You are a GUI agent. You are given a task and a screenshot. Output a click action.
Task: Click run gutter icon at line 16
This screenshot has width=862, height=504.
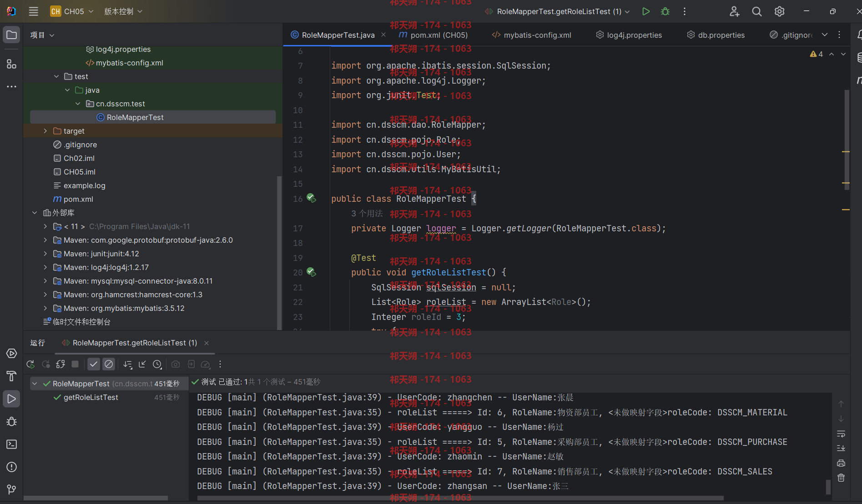tap(312, 198)
